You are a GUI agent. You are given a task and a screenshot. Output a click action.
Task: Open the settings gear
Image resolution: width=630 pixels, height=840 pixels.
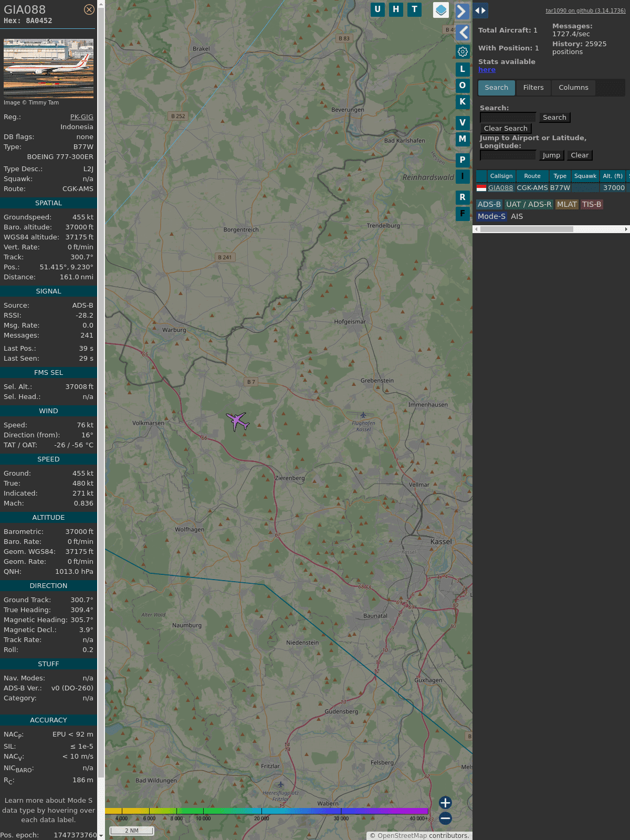pos(463,51)
